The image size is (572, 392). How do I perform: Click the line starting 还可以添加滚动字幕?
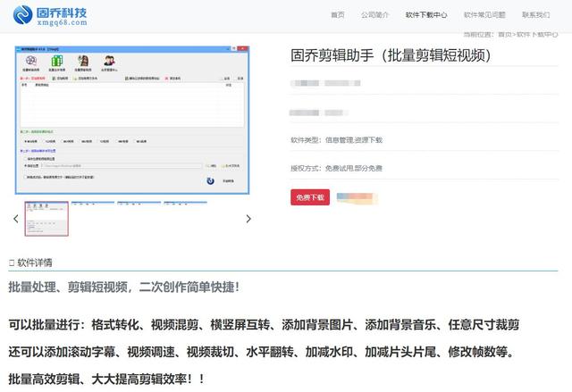[x=262, y=352]
